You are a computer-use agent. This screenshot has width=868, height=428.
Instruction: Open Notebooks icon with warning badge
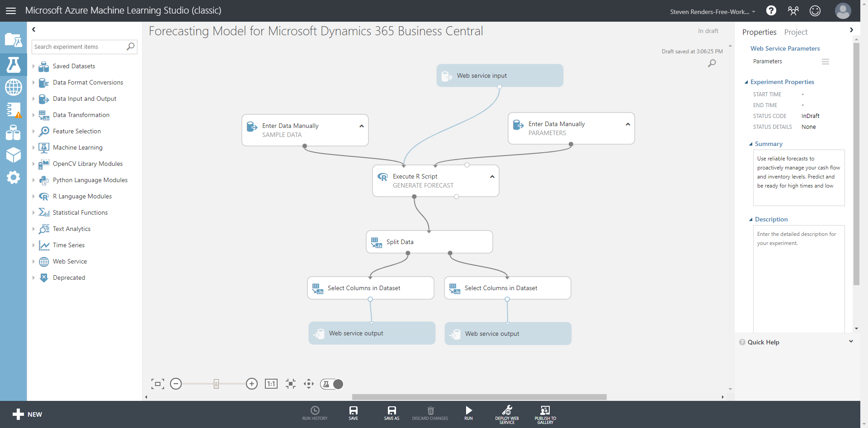(x=13, y=110)
